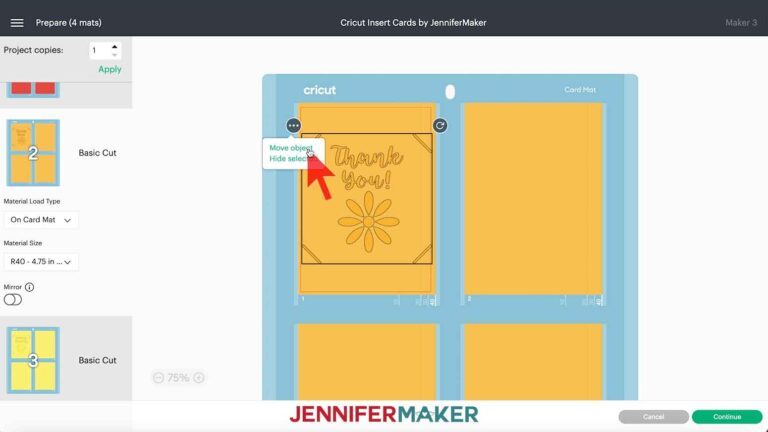Decrease project copies with the down arrow
Image resolution: width=768 pixels, height=432 pixels.
[115, 54]
